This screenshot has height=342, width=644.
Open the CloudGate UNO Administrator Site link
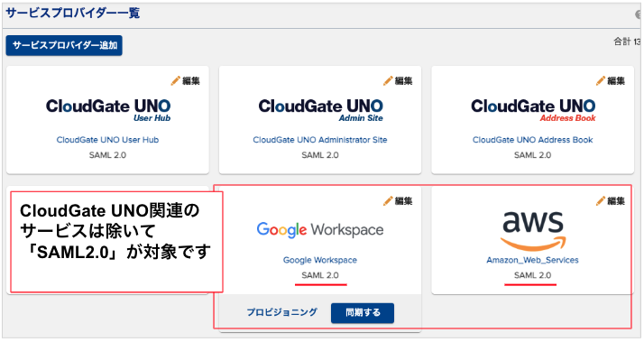[x=320, y=140]
